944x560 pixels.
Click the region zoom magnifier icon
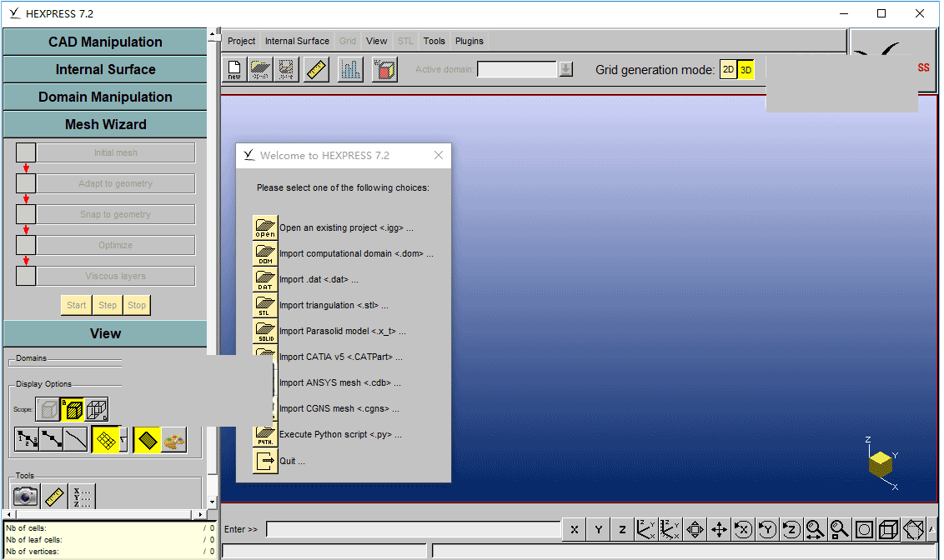point(839,529)
